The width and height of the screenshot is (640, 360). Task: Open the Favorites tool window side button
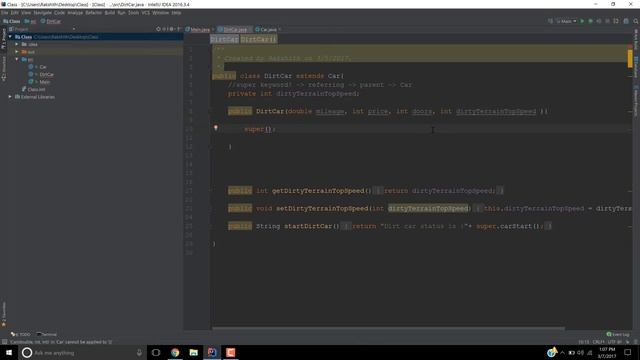(x=4, y=314)
